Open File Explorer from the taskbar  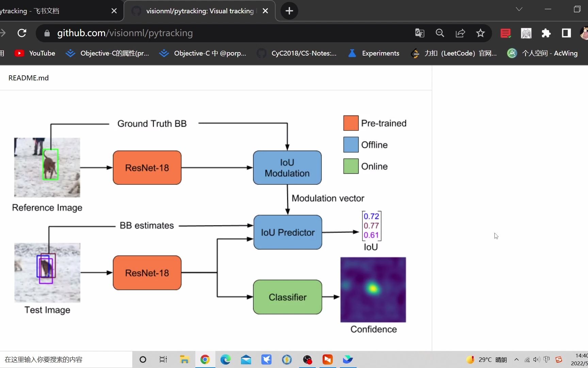pyautogui.click(x=184, y=359)
